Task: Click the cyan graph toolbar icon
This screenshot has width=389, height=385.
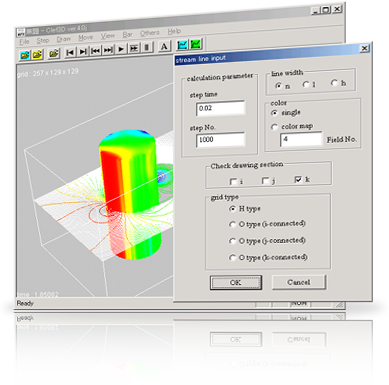Action: coord(182,45)
